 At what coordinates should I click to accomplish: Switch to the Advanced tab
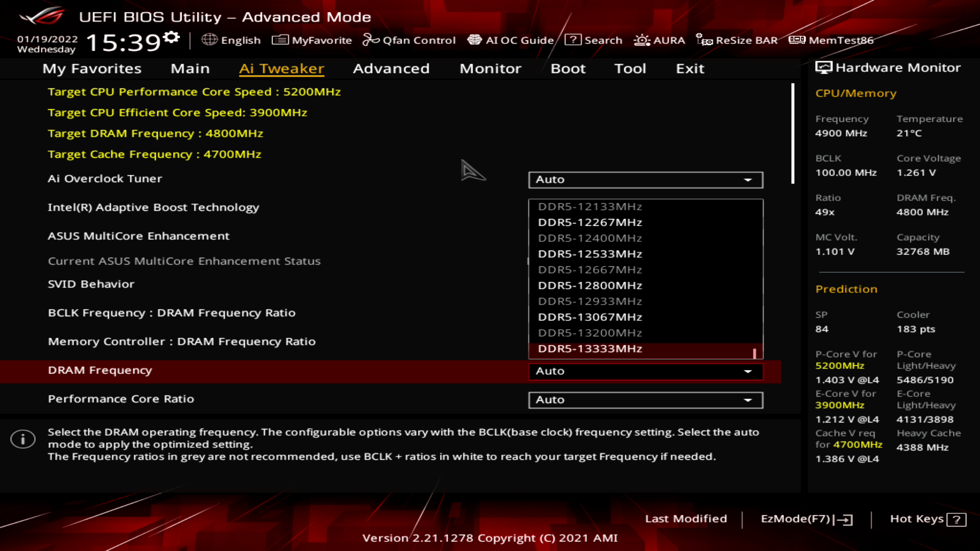point(391,69)
